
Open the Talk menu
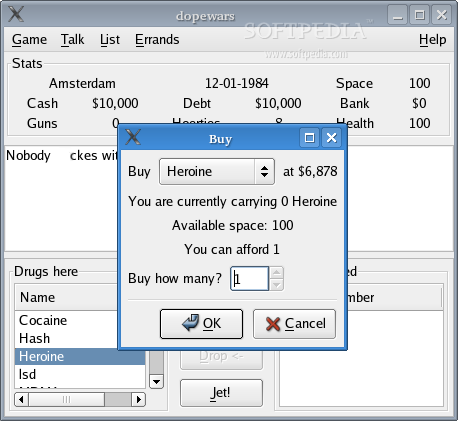click(x=72, y=40)
